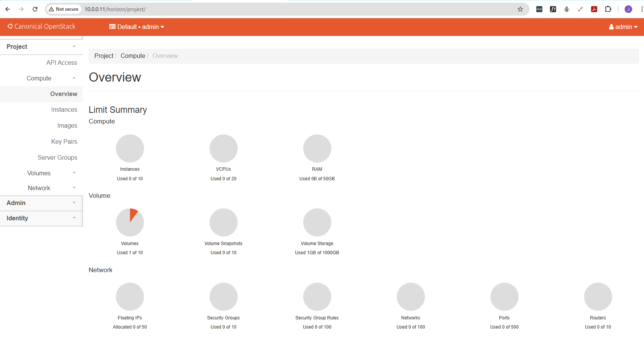Click the Compute breadcrumb link
The height and width of the screenshot is (340, 644).
click(133, 56)
